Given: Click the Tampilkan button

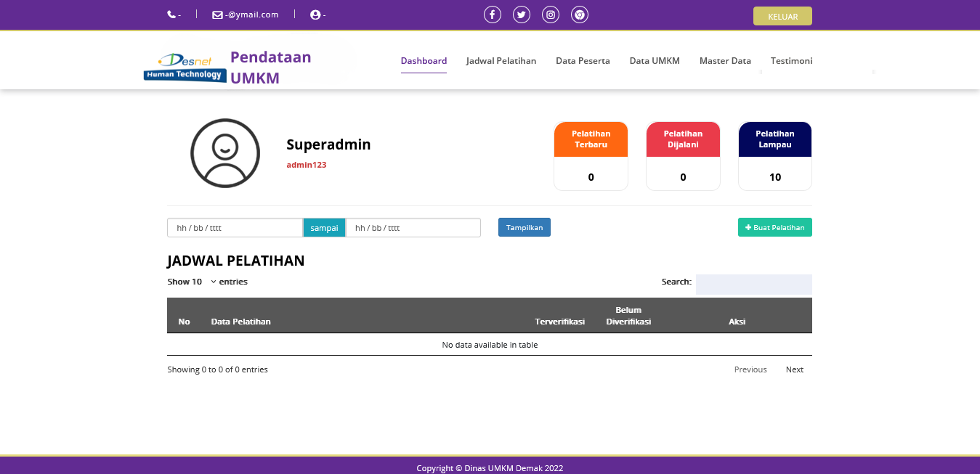Looking at the screenshot, I should [525, 227].
